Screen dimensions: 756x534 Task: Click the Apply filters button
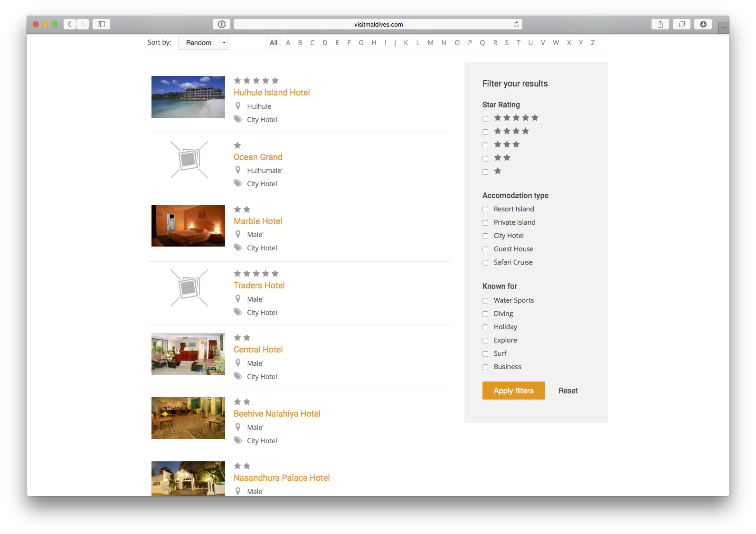pos(513,391)
